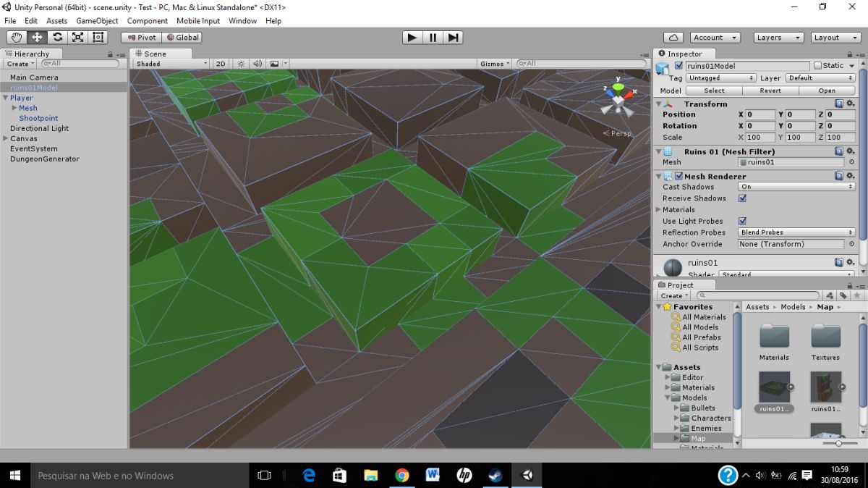
Task: Disable the Mesh Renderer component checkbox
Action: 678,176
